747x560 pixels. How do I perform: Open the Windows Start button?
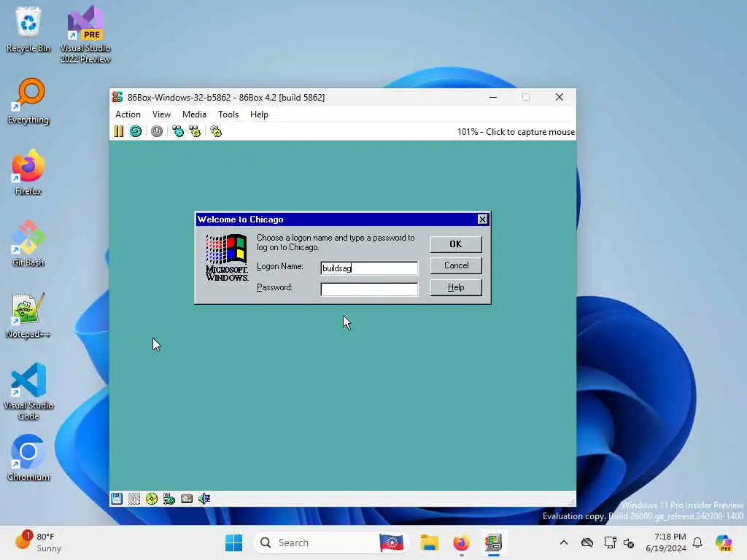coord(233,542)
